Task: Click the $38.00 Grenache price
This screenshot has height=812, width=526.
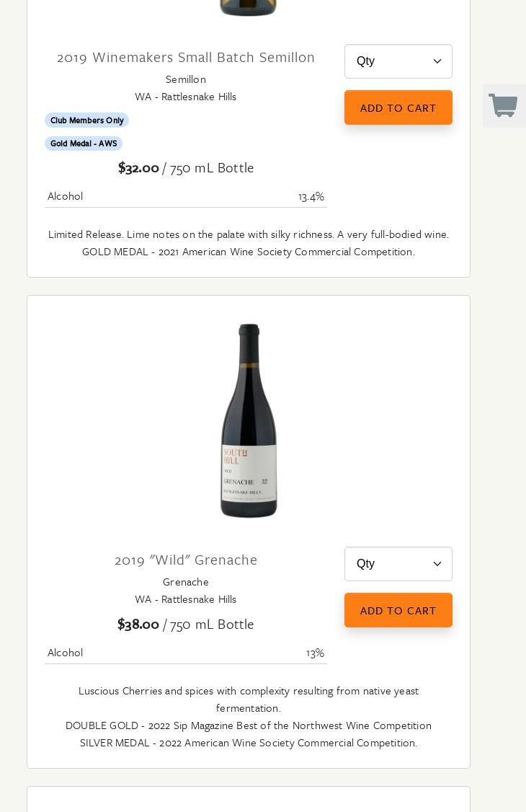Action: click(138, 625)
